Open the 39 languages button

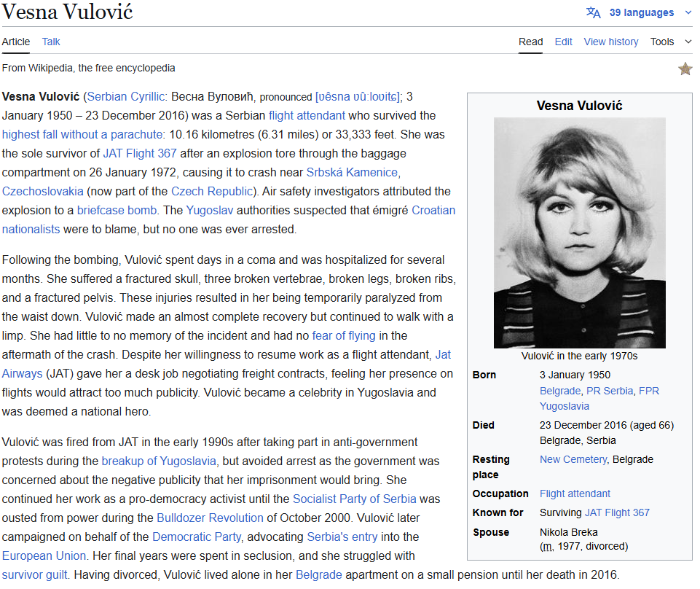tap(639, 12)
